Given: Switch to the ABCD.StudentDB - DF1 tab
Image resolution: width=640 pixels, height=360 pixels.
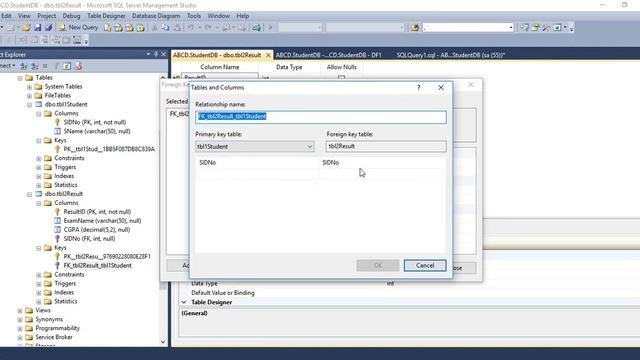Looking at the screenshot, I should [x=329, y=55].
